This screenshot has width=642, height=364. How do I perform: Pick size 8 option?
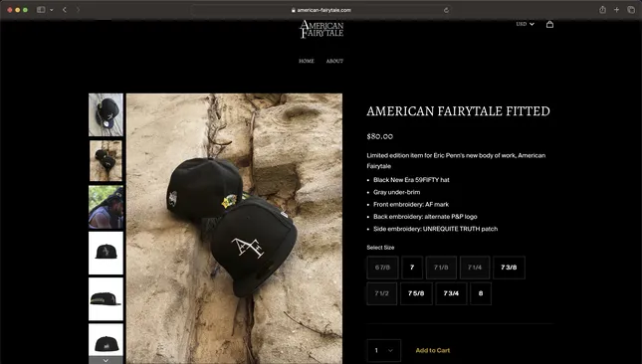pos(481,293)
